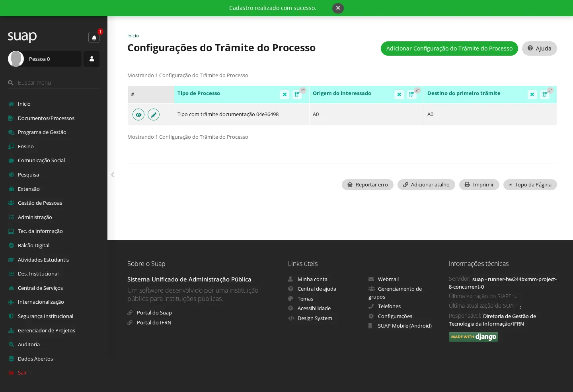Click the Reportar erro button

pos(367,184)
